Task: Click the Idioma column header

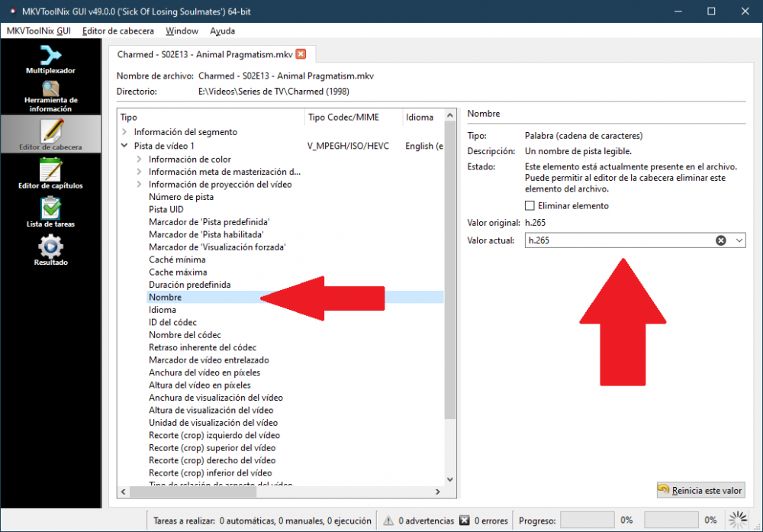Action: [x=423, y=117]
